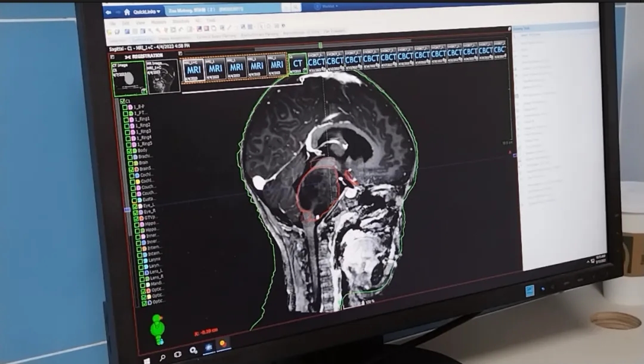The width and height of the screenshot is (644, 364).
Task: Select the last CBCT icon in the row
Action: [500, 50]
